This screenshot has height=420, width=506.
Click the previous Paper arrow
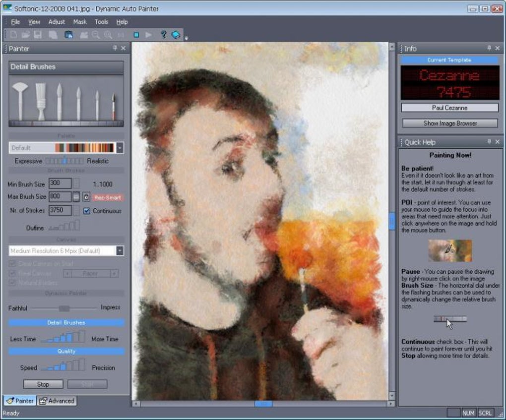coord(67,274)
